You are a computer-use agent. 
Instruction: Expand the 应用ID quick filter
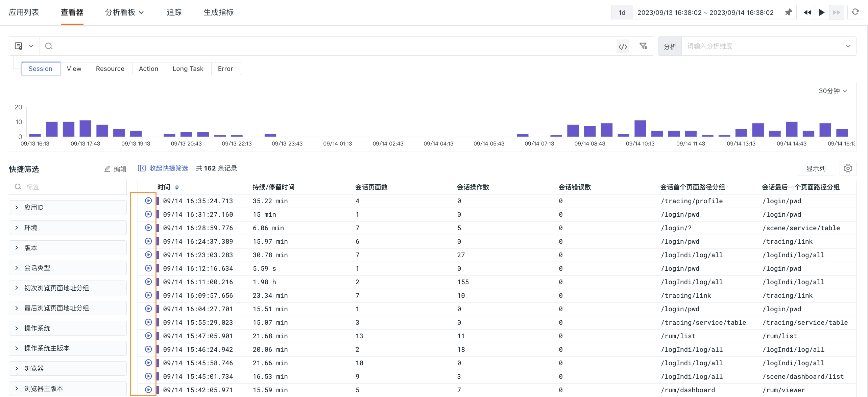68,207
